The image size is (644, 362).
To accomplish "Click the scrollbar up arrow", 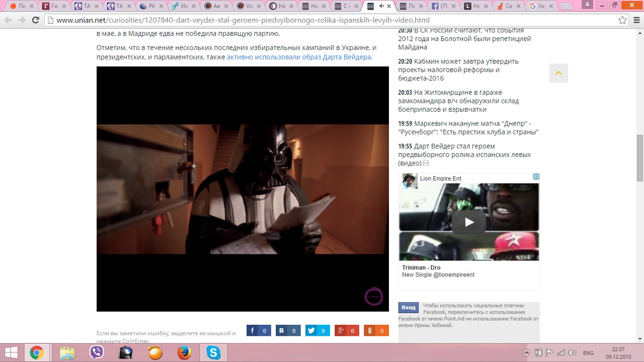I will click(640, 33).
